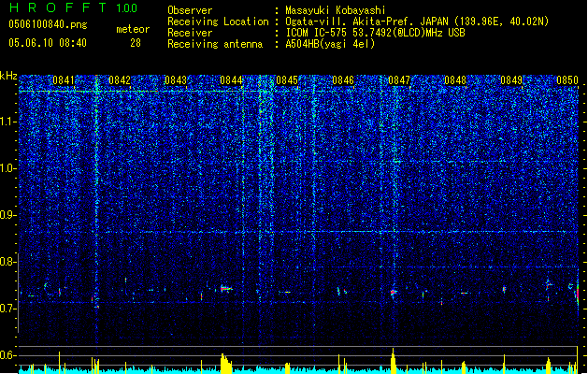Click the filename 0506100840.png
This screenshot has width=588, height=374.
point(48,25)
